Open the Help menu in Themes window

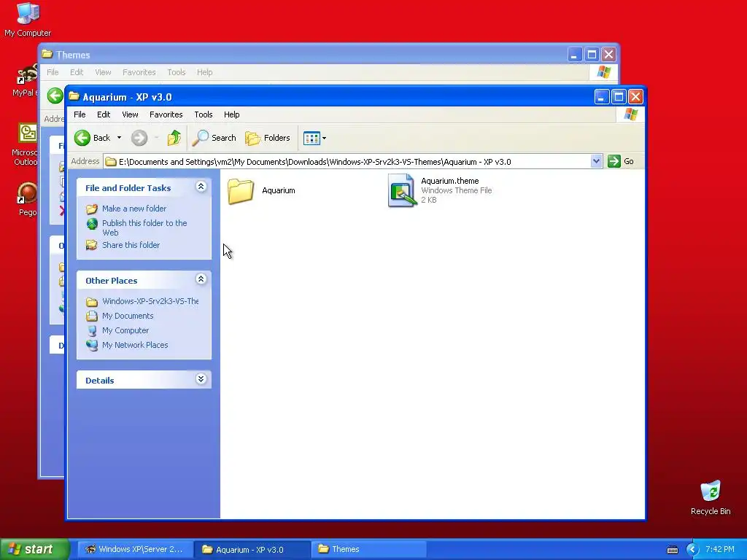click(x=205, y=72)
